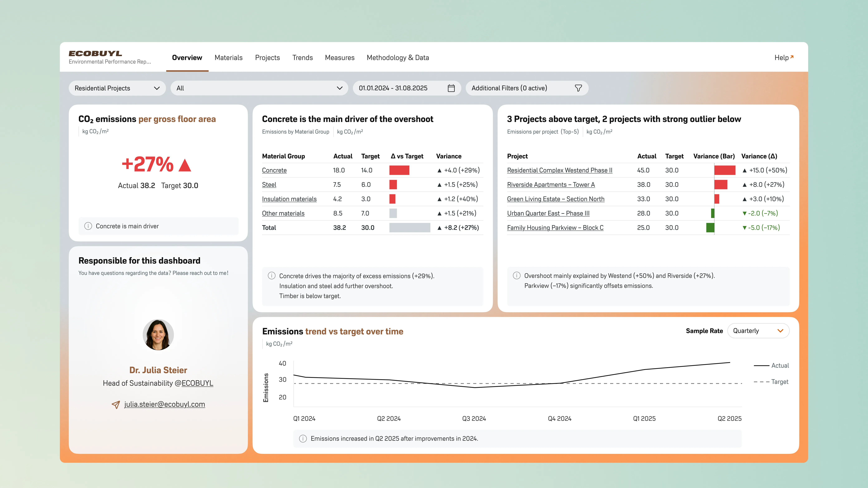This screenshot has width=868, height=488.
Task: Click info icon next to Concrete drives majority note
Action: click(x=271, y=276)
